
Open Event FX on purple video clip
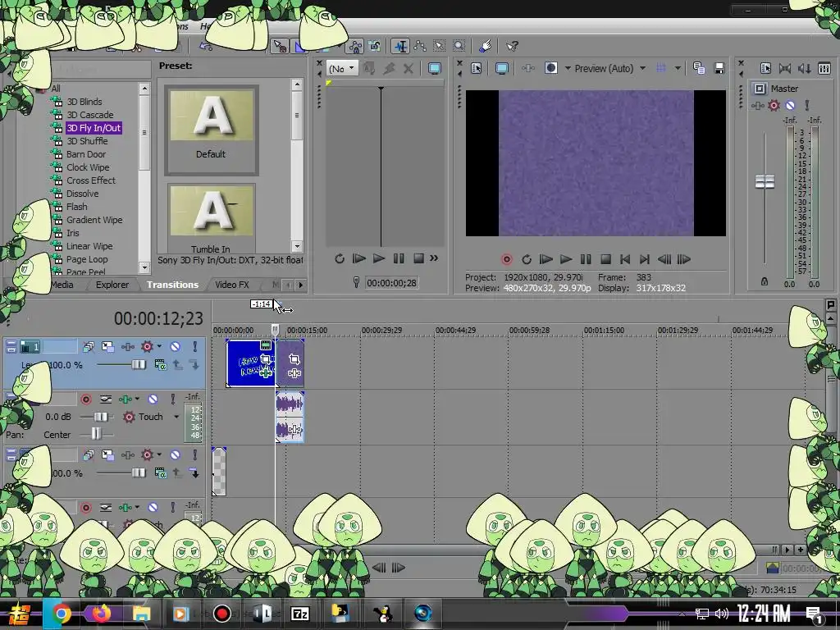point(294,373)
